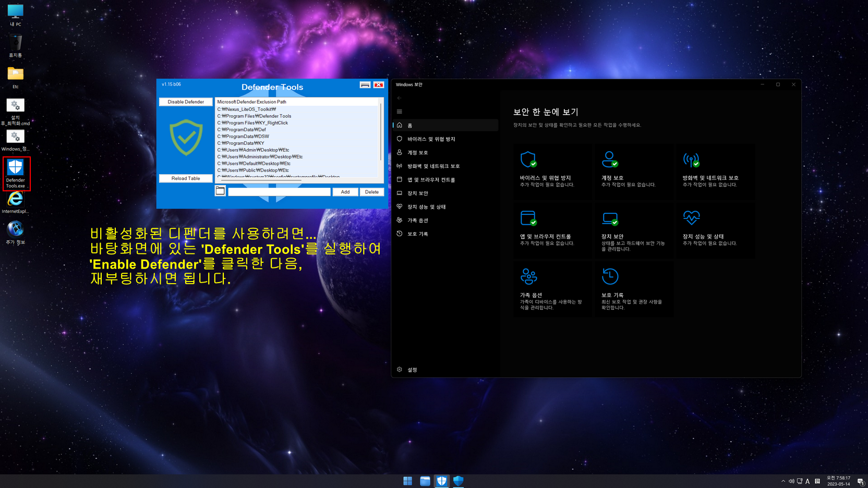Select 장치 성능 및 상태 in sidebar
The width and height of the screenshot is (868, 488).
445,207
